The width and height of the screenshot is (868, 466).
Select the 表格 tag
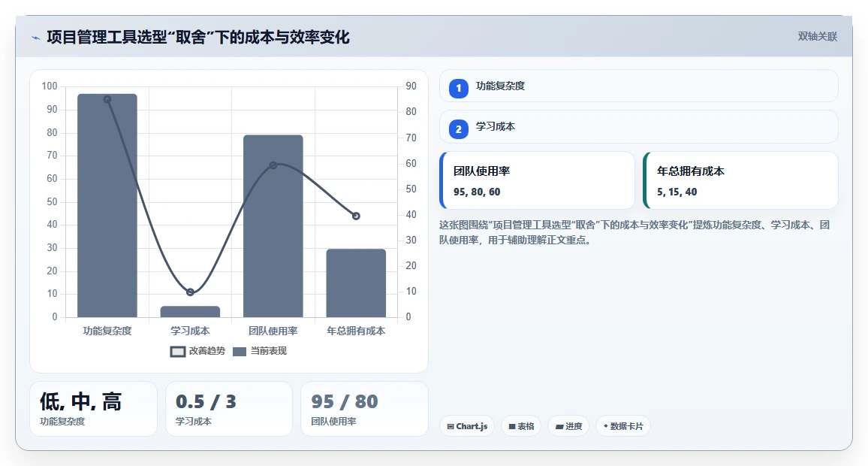521,426
